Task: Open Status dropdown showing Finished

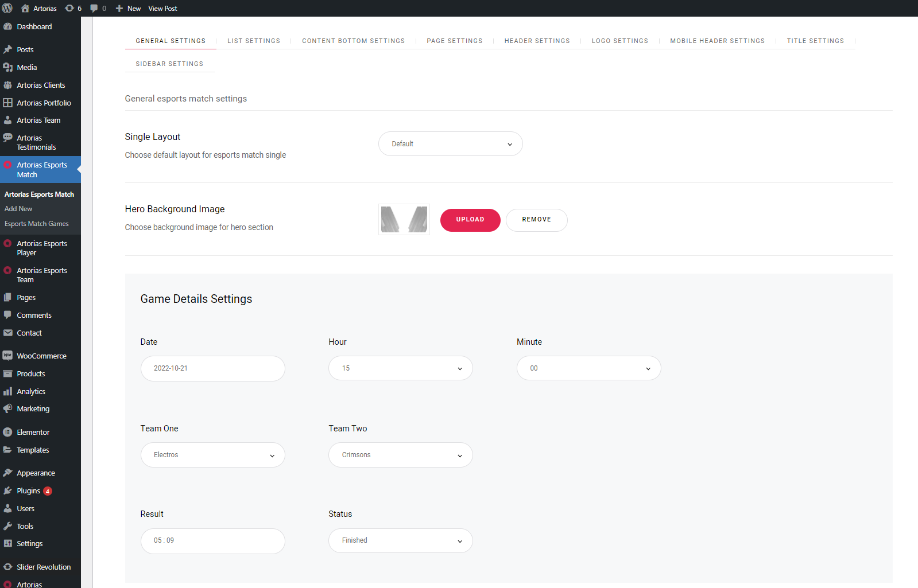Action: pyautogui.click(x=401, y=540)
